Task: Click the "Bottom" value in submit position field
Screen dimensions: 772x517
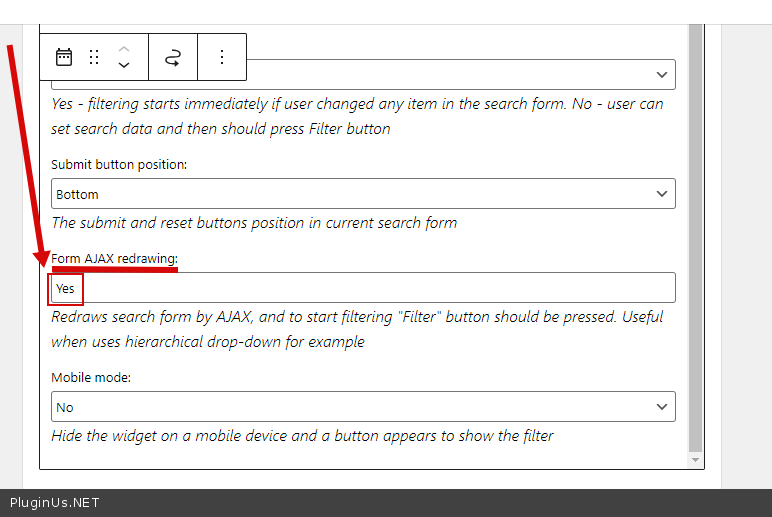Action: [x=77, y=195]
